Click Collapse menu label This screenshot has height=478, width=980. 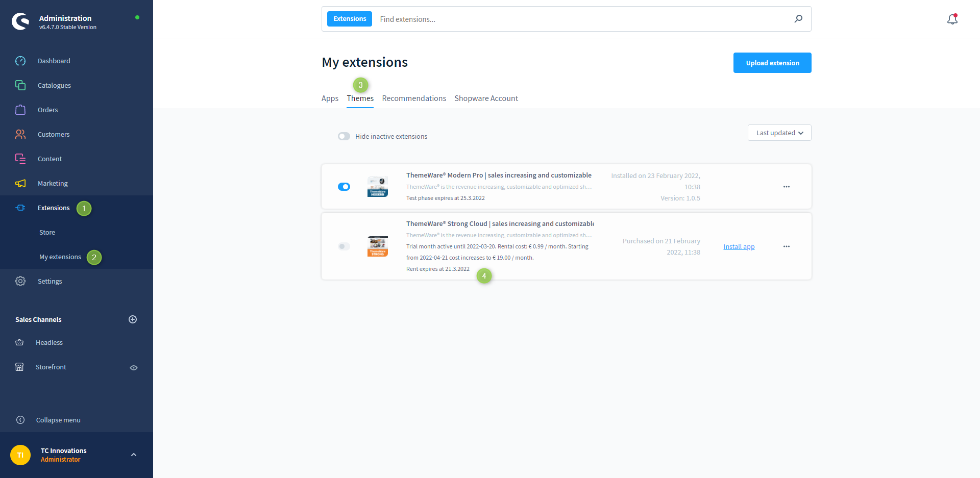[58, 420]
